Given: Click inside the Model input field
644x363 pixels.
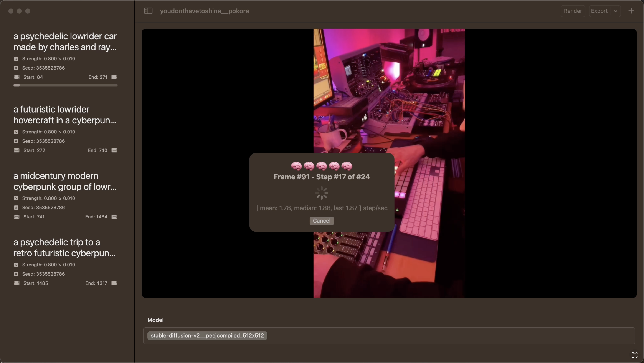Looking at the screenshot, I should coord(389,336).
